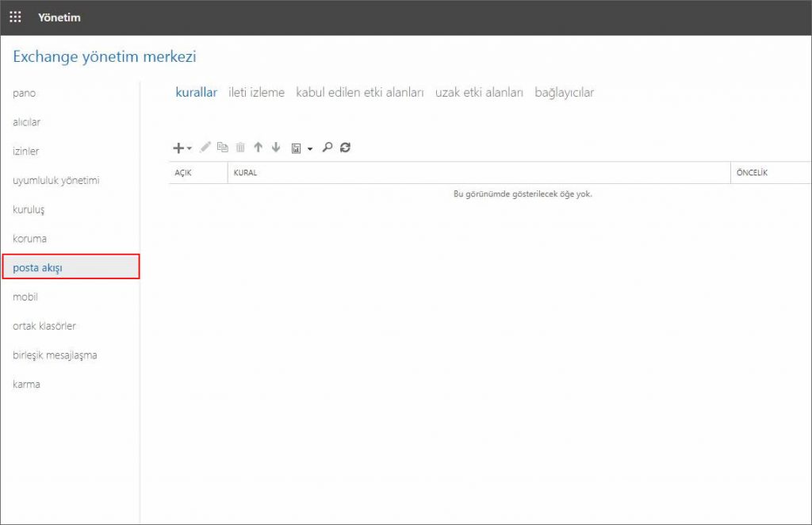Viewport: 812px width, 525px height.
Task: Go to the uzak etki alanları tab
Action: point(479,92)
